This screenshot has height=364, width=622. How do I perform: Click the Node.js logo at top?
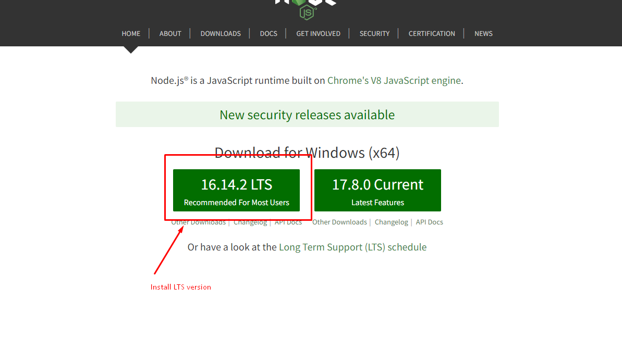306,9
